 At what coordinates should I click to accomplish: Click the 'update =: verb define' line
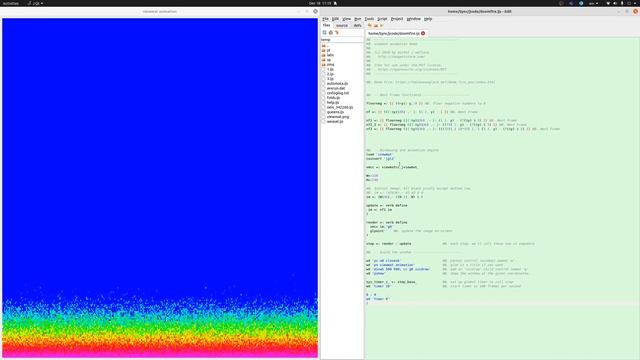[x=387, y=205]
